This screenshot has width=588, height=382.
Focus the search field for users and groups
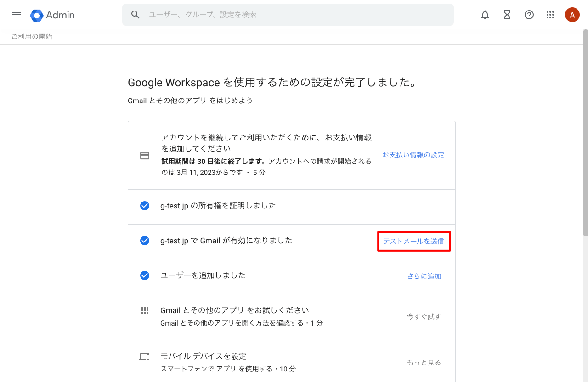coord(288,15)
